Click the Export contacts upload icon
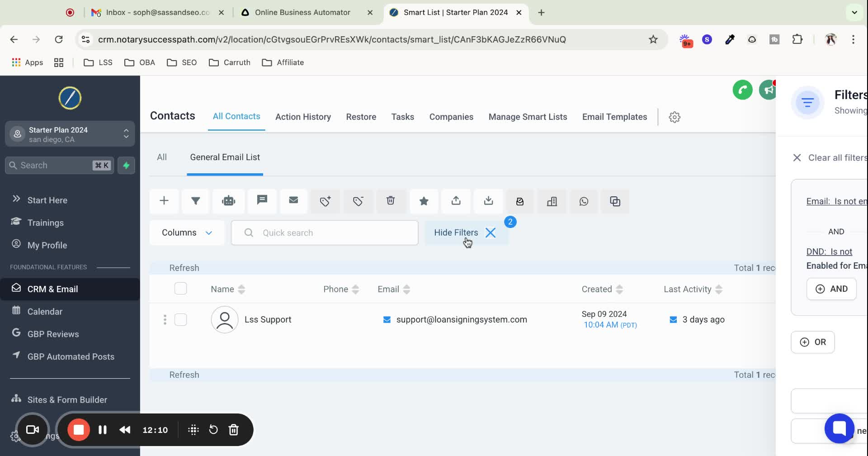 coord(456,201)
